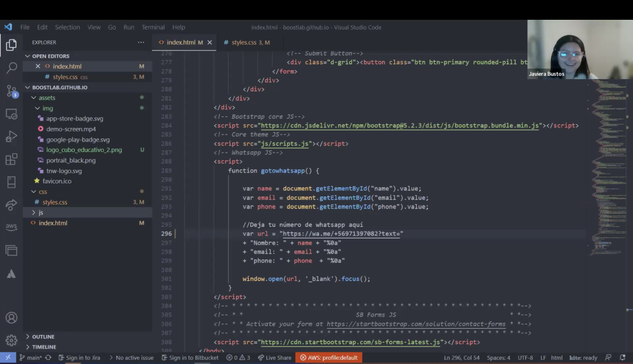
Task: Click the remote window indicator in the status bar
Action: tap(7, 358)
